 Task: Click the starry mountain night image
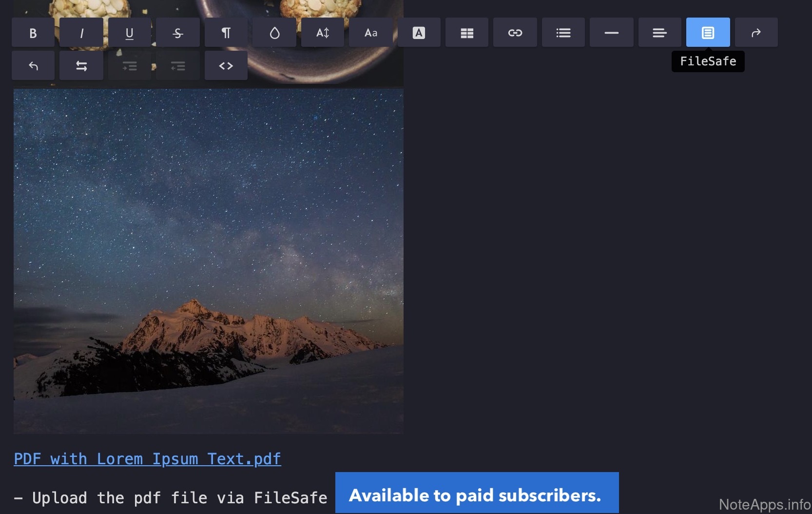208,261
